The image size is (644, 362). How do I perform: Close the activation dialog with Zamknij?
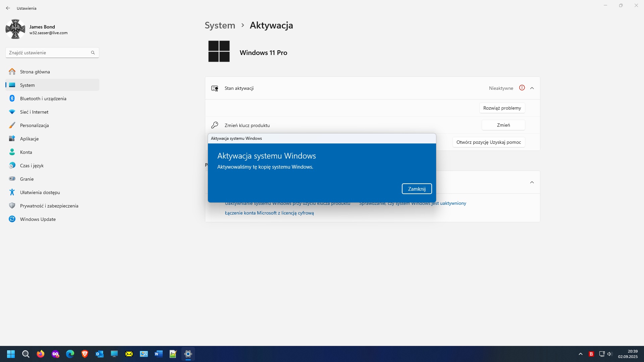[x=417, y=189]
